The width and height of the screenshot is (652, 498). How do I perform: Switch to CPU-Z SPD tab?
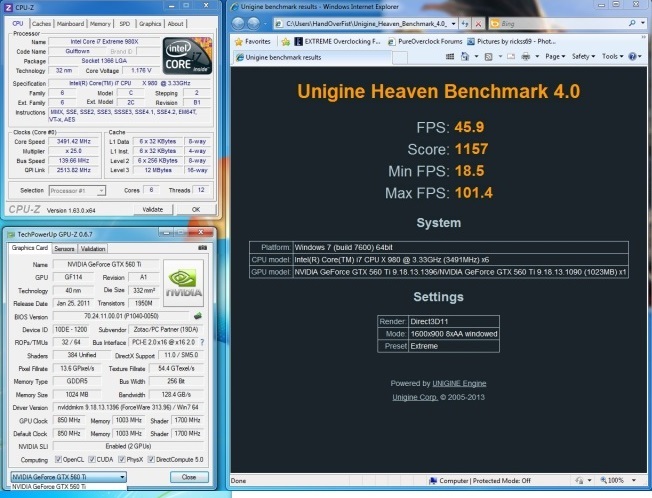pos(125,24)
